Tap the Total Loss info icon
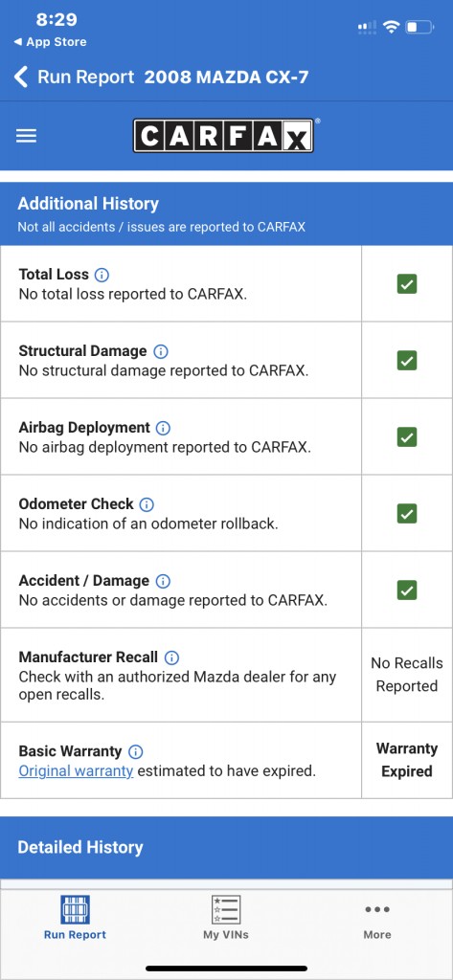Viewport: 453px width, 980px height. [x=102, y=275]
